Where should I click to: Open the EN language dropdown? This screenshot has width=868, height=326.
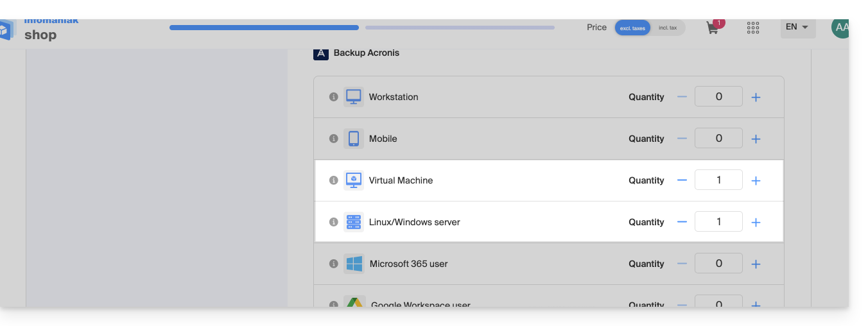(x=797, y=27)
